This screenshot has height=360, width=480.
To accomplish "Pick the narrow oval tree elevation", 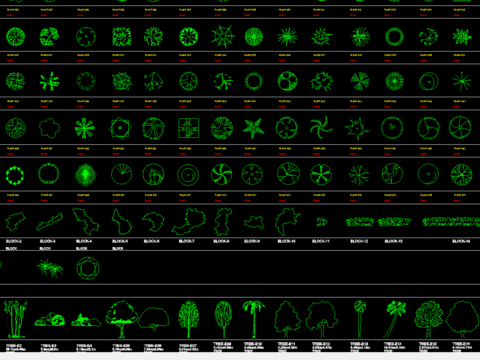I will point(223,319).
